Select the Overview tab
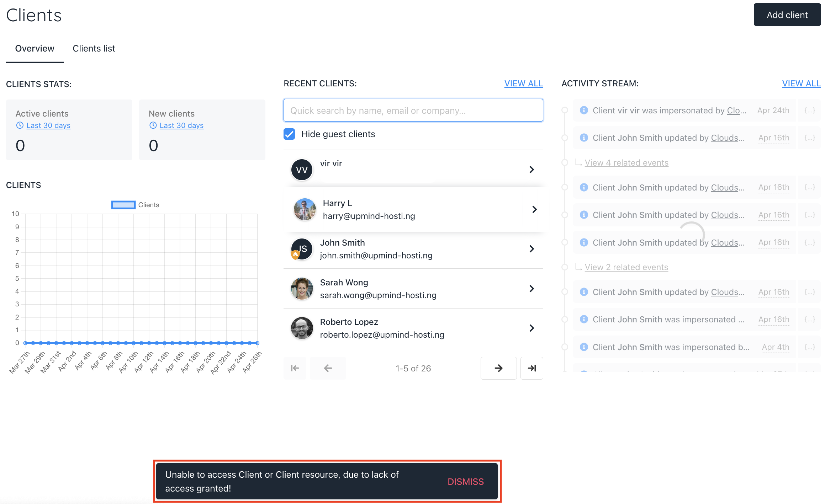The width and height of the screenshot is (825, 504). (35, 48)
